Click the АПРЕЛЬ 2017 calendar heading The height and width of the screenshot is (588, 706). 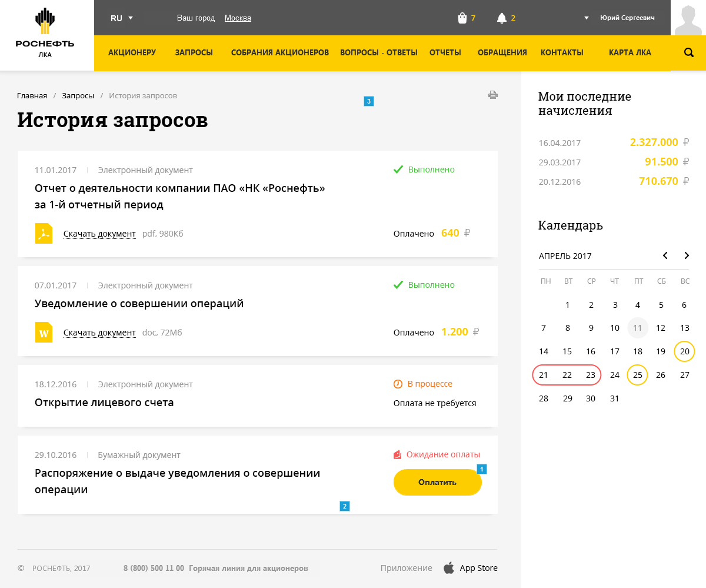[565, 256]
